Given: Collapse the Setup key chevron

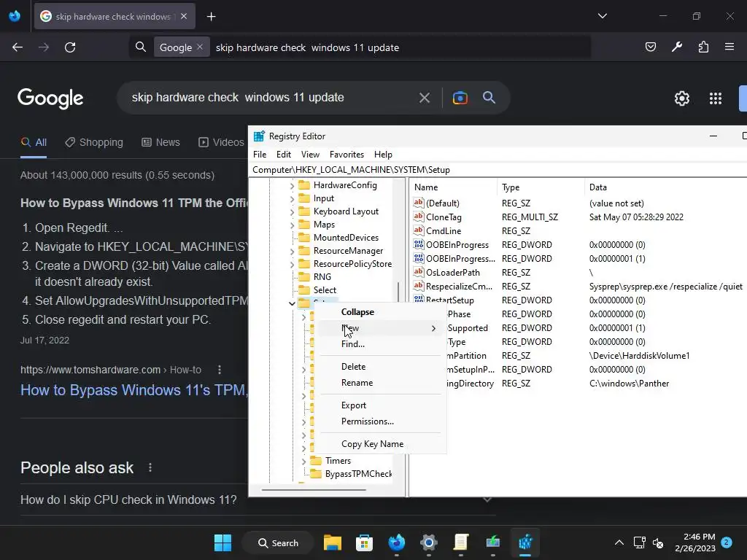Looking at the screenshot, I should 292,303.
